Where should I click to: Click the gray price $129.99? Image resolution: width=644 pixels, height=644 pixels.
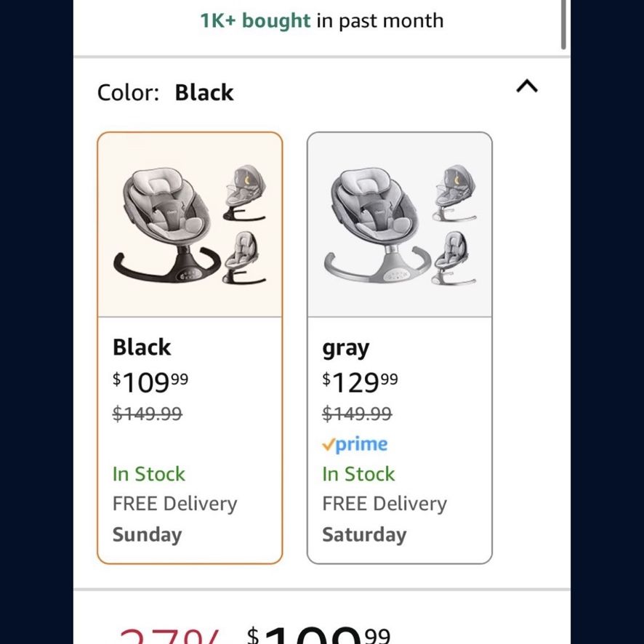(x=360, y=382)
